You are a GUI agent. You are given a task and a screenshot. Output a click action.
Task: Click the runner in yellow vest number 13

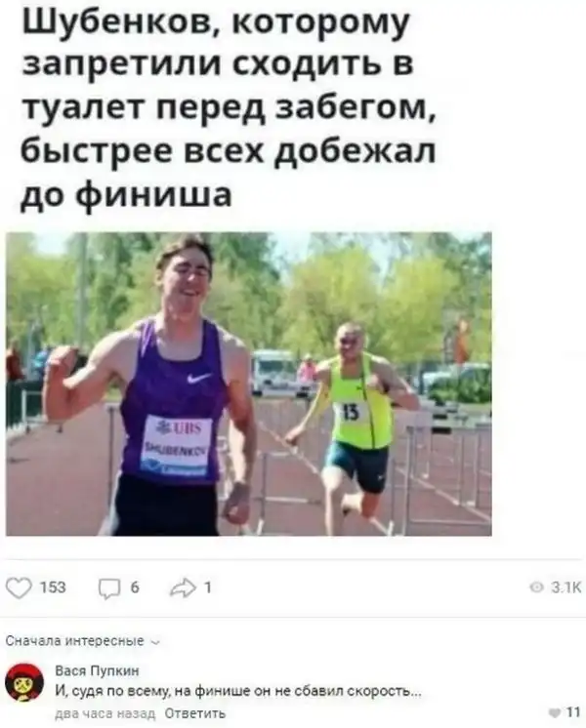(x=356, y=427)
